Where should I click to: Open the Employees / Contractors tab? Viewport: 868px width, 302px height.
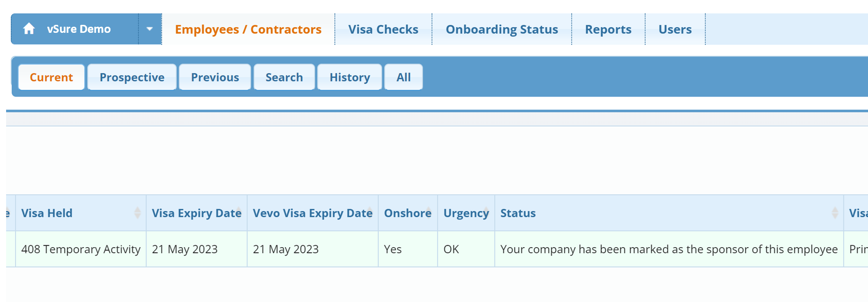click(248, 30)
